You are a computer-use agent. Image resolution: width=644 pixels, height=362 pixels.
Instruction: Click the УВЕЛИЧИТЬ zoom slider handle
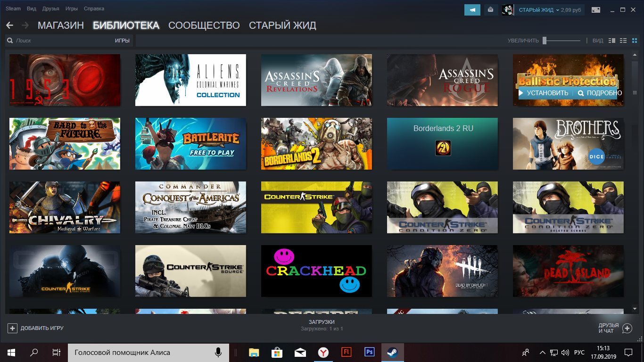click(545, 41)
